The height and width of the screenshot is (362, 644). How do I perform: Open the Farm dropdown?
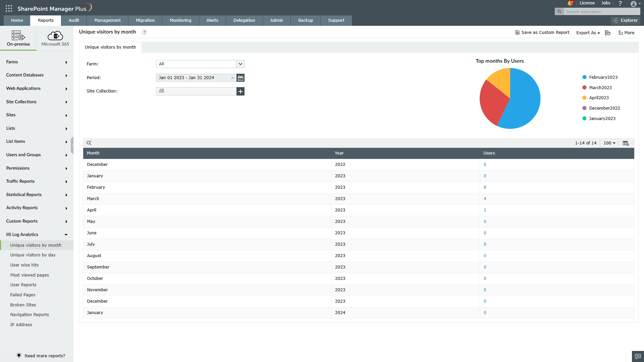tap(240, 64)
